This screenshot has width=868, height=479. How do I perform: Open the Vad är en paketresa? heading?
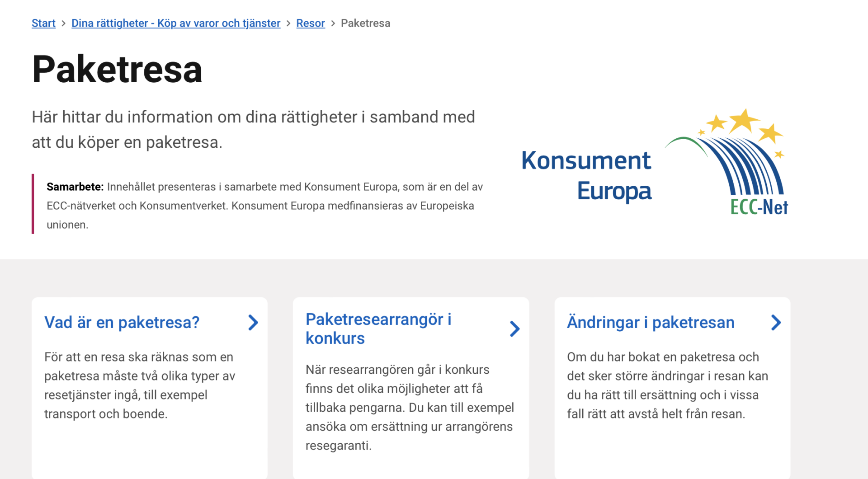(x=122, y=323)
